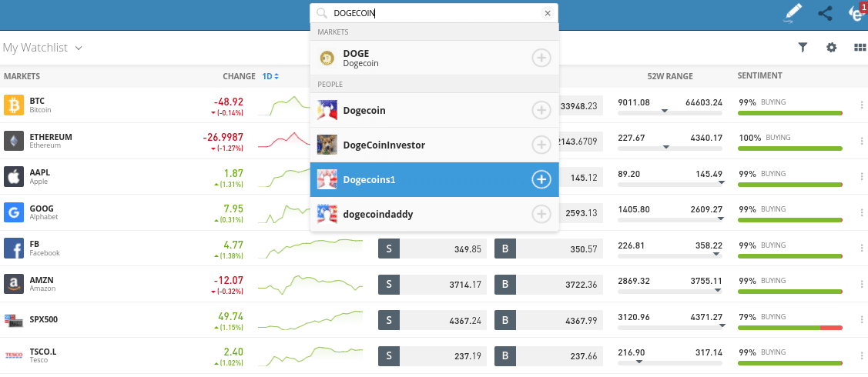Open BTC row options menu
Viewport: 868px width, 377px height.
click(x=861, y=105)
